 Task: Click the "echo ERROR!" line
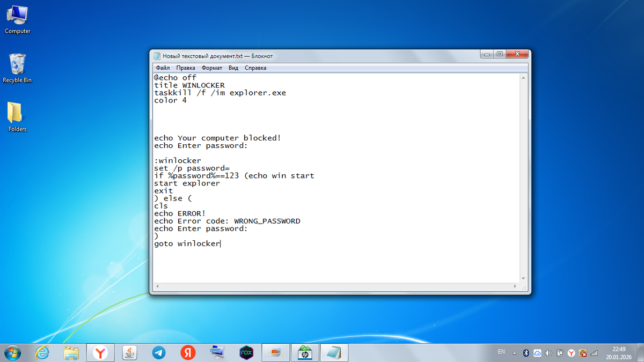(x=180, y=213)
